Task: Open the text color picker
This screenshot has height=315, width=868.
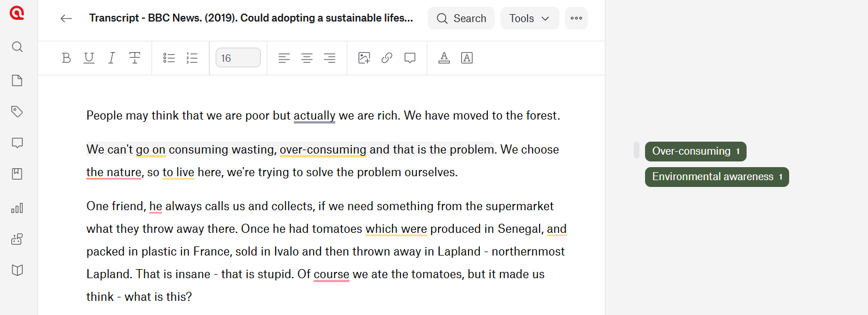Action: point(444,58)
